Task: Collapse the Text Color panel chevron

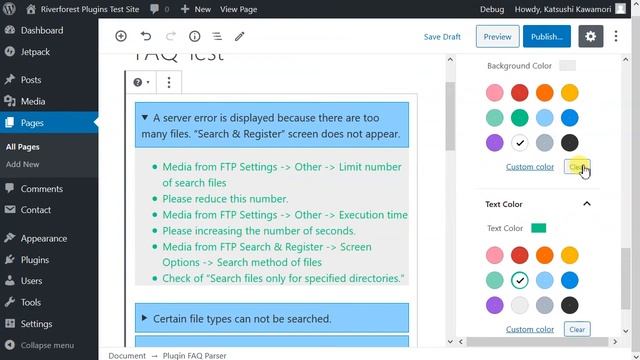Action: click(587, 204)
